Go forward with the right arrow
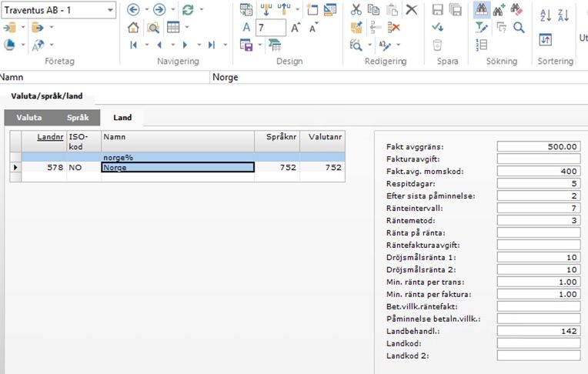The image size is (588, 374). 159,10
